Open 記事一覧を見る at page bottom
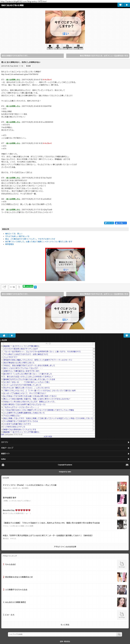 [x=65, y=641]
